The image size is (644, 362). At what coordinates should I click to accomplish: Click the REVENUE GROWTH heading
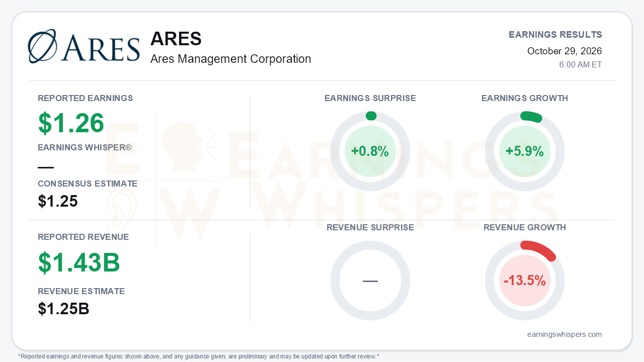(525, 228)
